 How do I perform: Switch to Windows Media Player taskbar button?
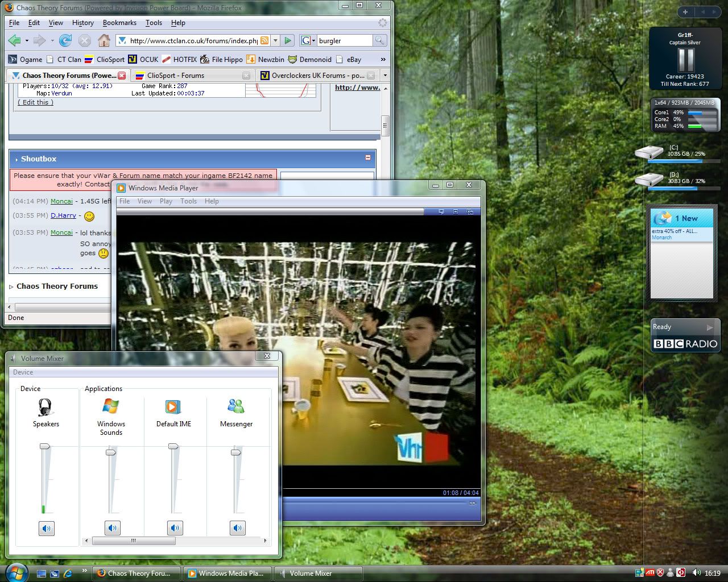[227, 573]
